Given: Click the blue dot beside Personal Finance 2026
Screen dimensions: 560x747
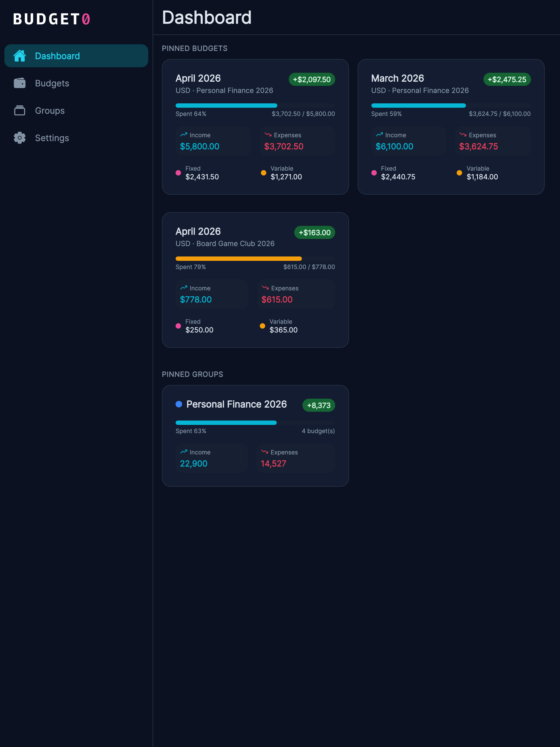Looking at the screenshot, I should click(179, 404).
